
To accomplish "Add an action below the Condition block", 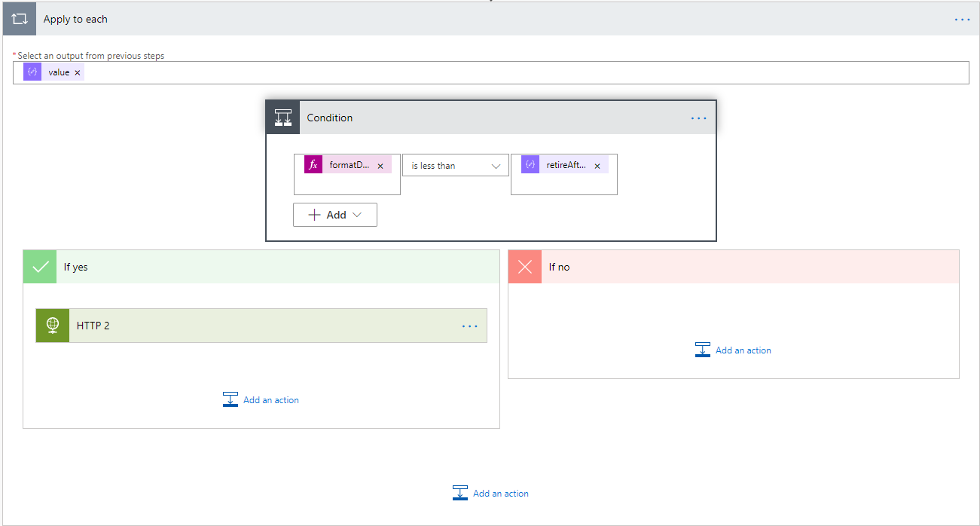I will (490, 494).
